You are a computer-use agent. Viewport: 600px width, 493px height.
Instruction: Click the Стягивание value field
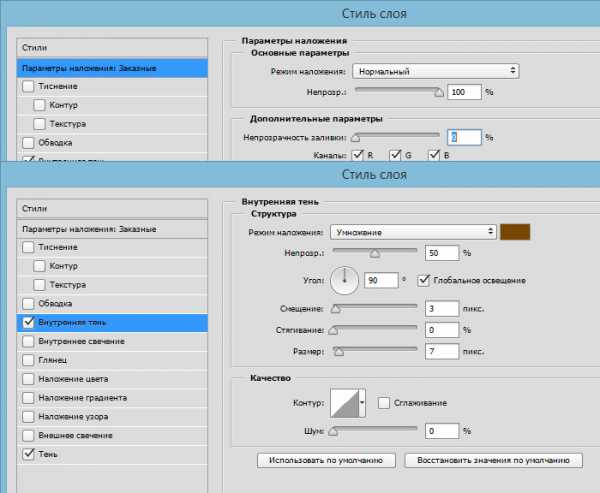point(442,330)
